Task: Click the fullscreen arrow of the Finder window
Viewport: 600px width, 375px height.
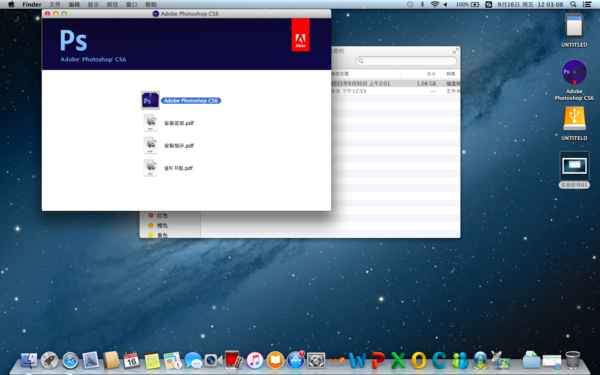Action: coord(455,51)
